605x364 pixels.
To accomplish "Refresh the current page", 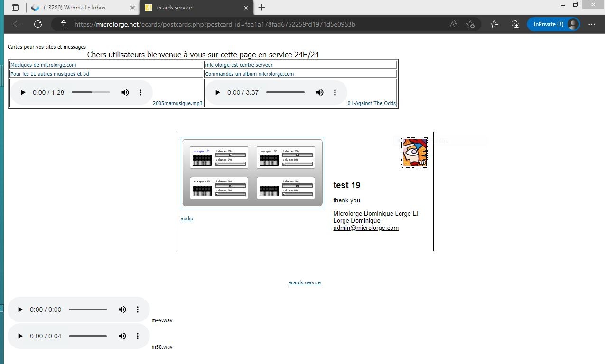I will point(38,24).
